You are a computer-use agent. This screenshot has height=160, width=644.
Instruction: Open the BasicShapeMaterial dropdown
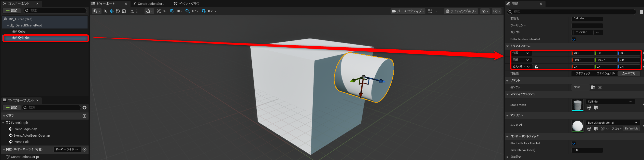coord(612,123)
